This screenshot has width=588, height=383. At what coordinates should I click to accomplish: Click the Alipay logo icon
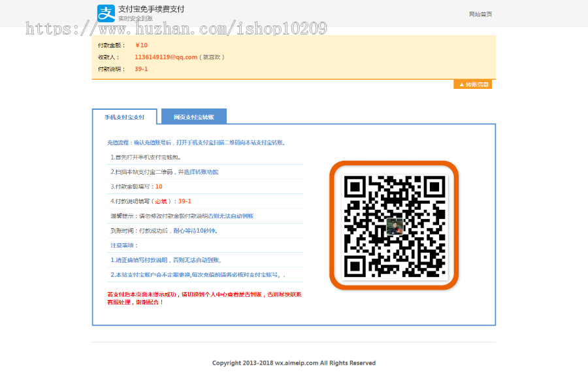point(106,14)
